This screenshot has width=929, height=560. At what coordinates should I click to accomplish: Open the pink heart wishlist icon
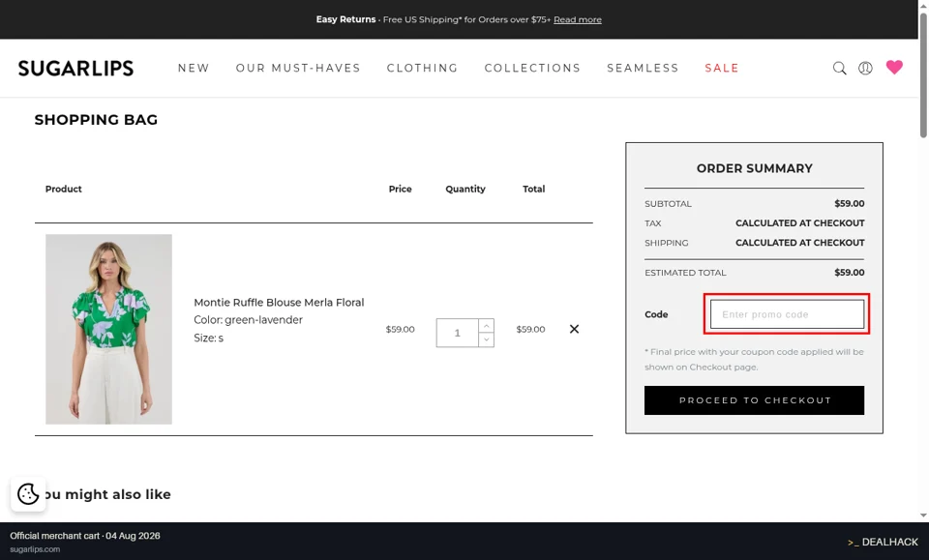(x=894, y=68)
